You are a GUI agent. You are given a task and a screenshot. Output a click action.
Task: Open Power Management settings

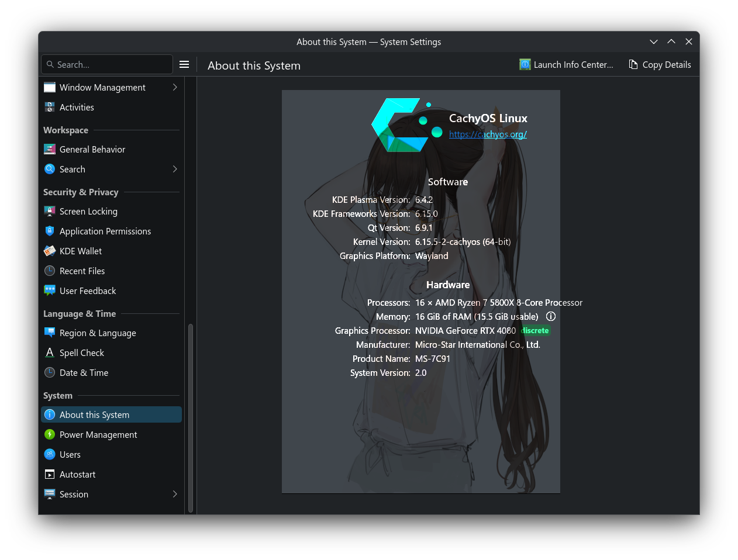(111, 434)
